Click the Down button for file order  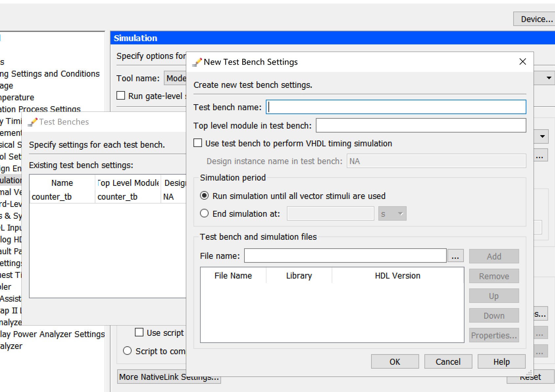coord(494,315)
